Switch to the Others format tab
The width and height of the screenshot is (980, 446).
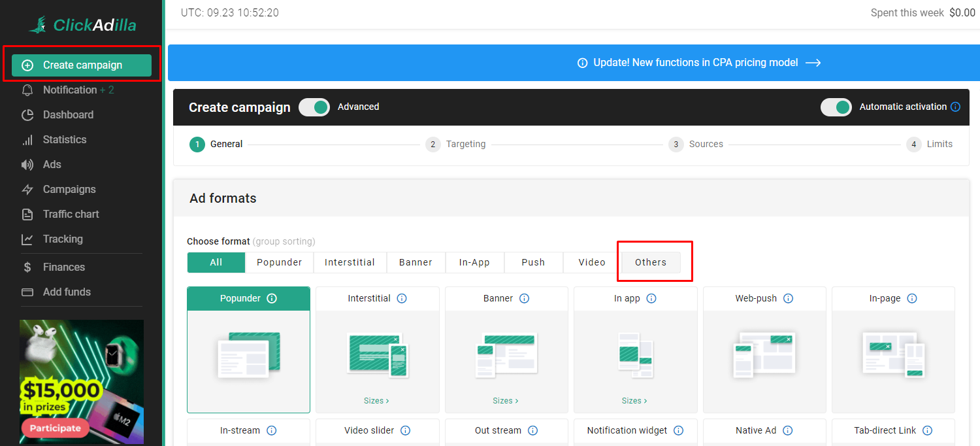651,262
